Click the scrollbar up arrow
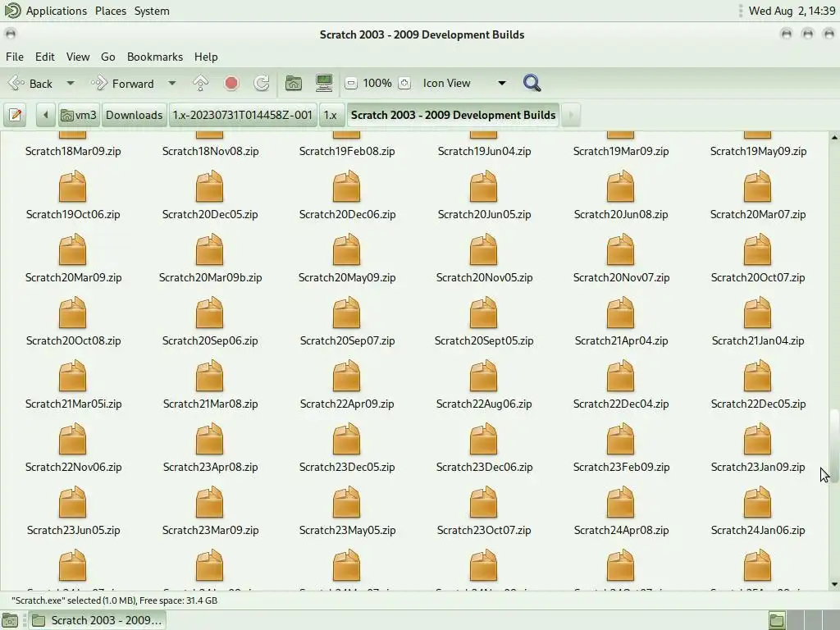 [834, 138]
